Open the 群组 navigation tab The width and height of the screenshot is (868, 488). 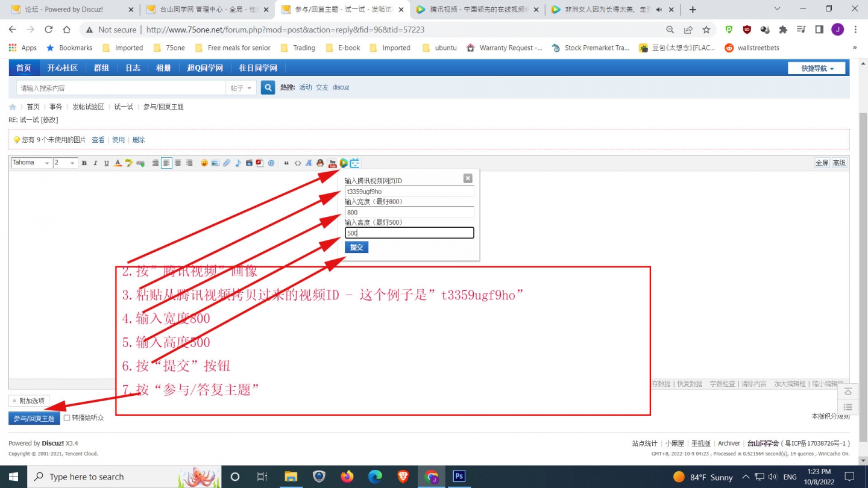click(x=101, y=68)
